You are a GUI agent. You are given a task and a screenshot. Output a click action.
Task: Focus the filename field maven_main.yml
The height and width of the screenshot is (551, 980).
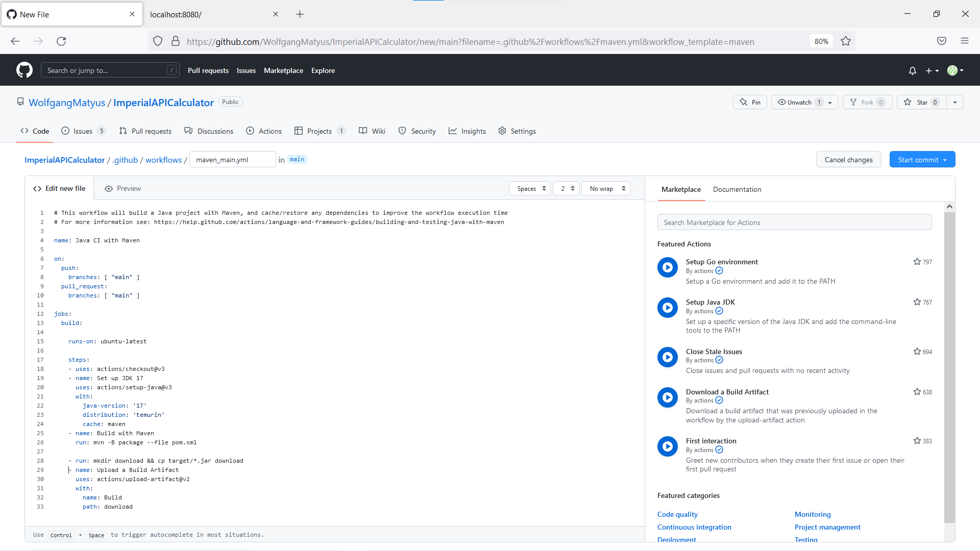click(x=233, y=160)
